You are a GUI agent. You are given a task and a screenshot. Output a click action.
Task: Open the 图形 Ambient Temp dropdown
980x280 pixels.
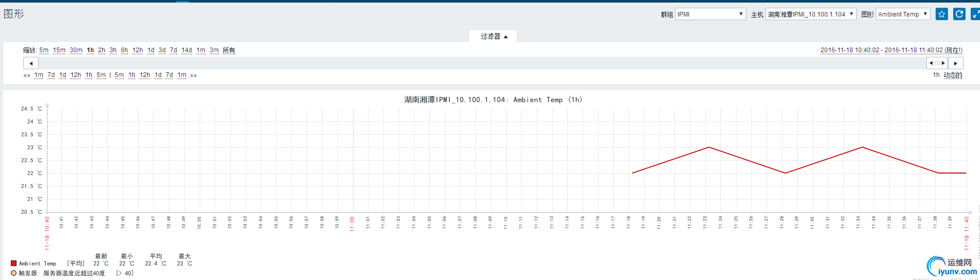pos(903,14)
